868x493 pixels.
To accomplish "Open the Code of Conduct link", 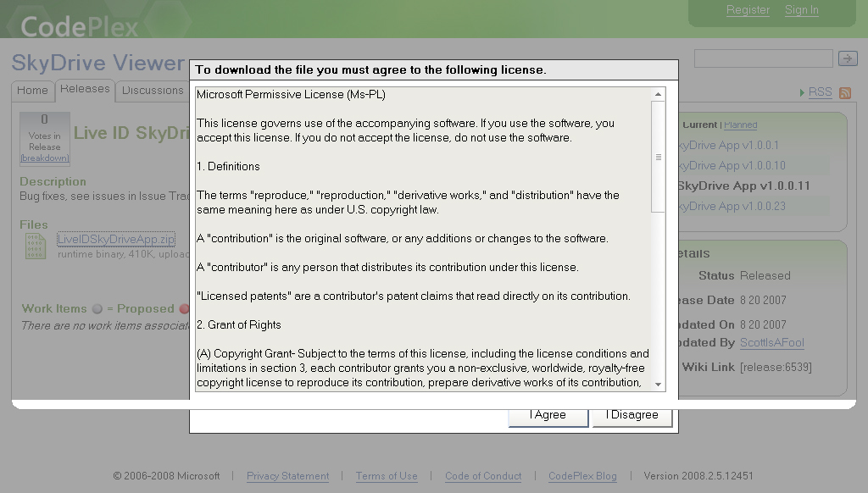I will click(483, 476).
